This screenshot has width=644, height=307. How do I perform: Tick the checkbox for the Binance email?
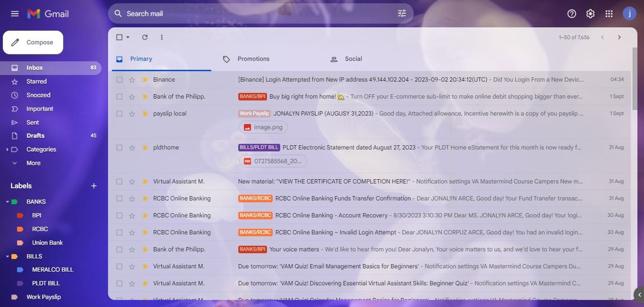pos(119,80)
